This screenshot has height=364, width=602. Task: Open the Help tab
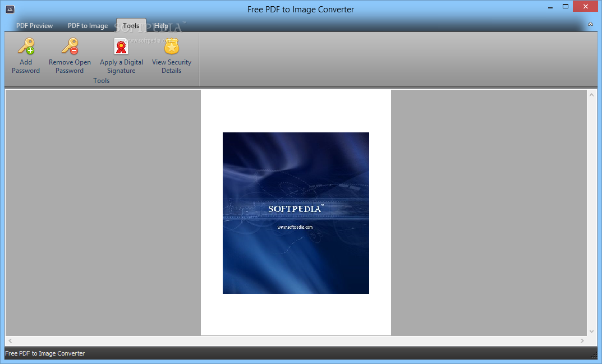click(x=161, y=26)
